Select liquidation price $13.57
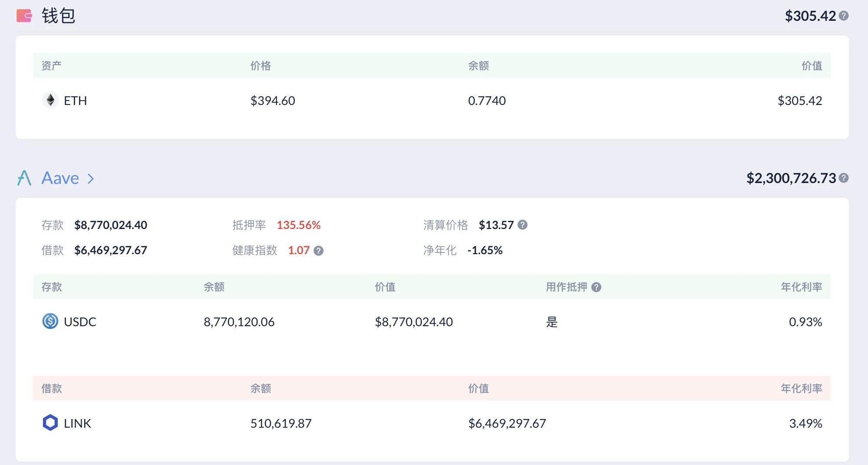 pos(496,225)
